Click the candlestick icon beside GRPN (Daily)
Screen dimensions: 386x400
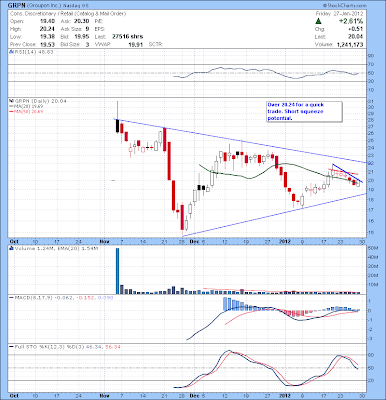pos(11,101)
